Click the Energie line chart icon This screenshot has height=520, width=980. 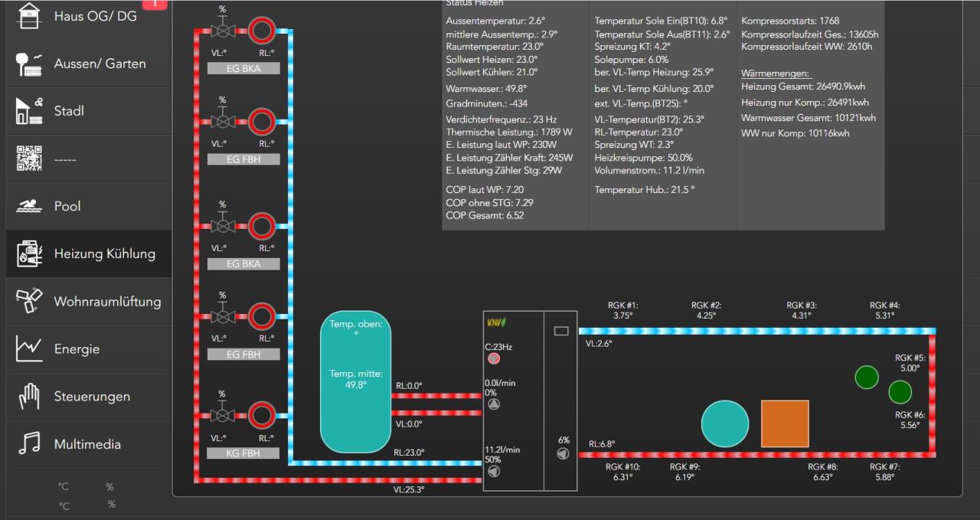[x=29, y=349]
